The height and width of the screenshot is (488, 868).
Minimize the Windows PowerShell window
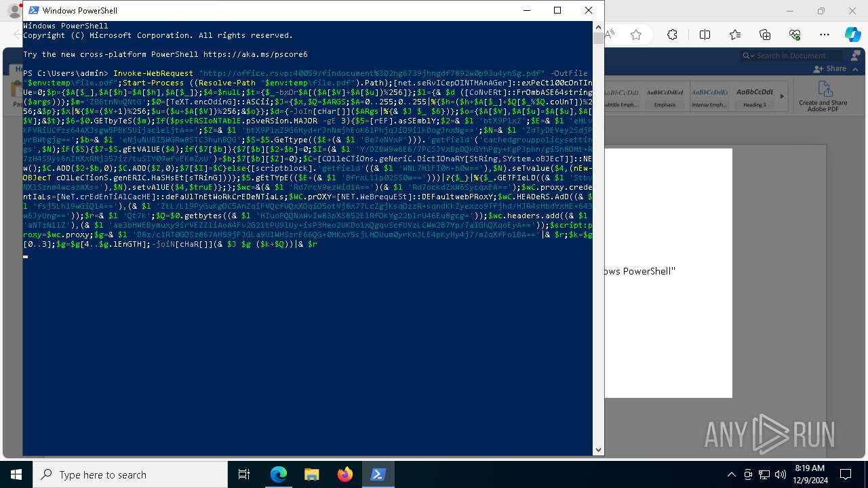[526, 10]
